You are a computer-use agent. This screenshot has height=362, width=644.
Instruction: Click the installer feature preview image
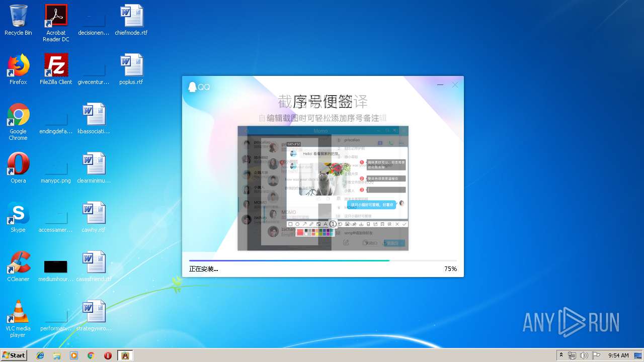click(323, 188)
